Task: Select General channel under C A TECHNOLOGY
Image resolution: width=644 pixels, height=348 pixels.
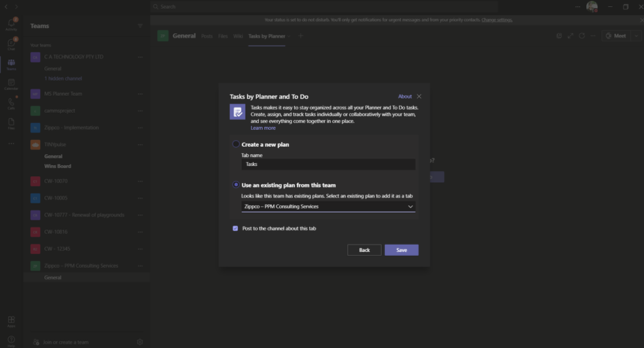Action: coord(52,69)
